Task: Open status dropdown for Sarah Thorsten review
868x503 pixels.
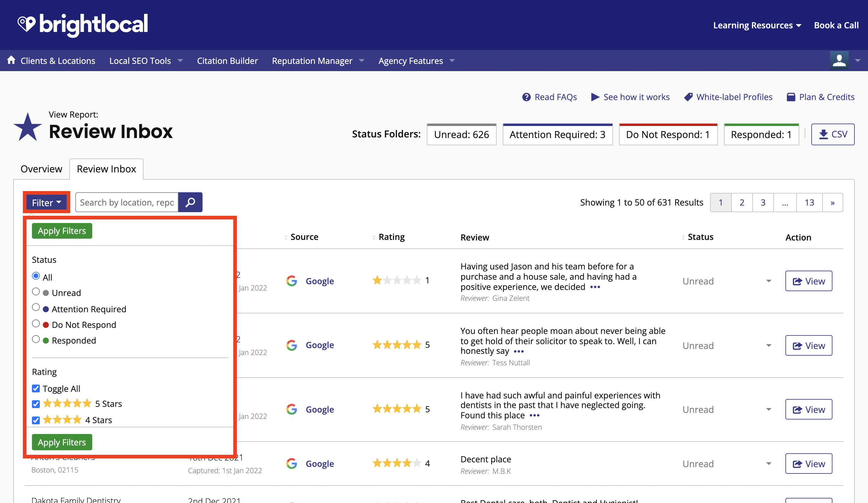Action: coord(769,410)
